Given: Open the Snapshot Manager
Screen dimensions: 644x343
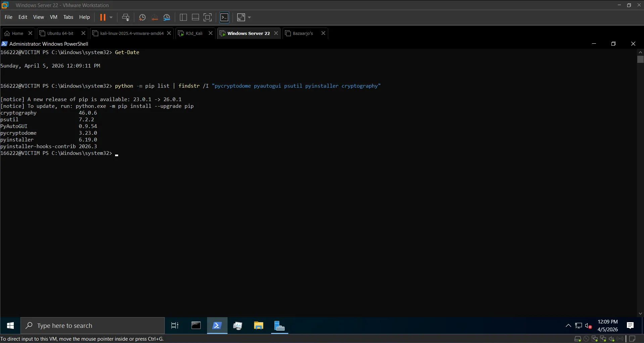Looking at the screenshot, I should coord(167,17).
